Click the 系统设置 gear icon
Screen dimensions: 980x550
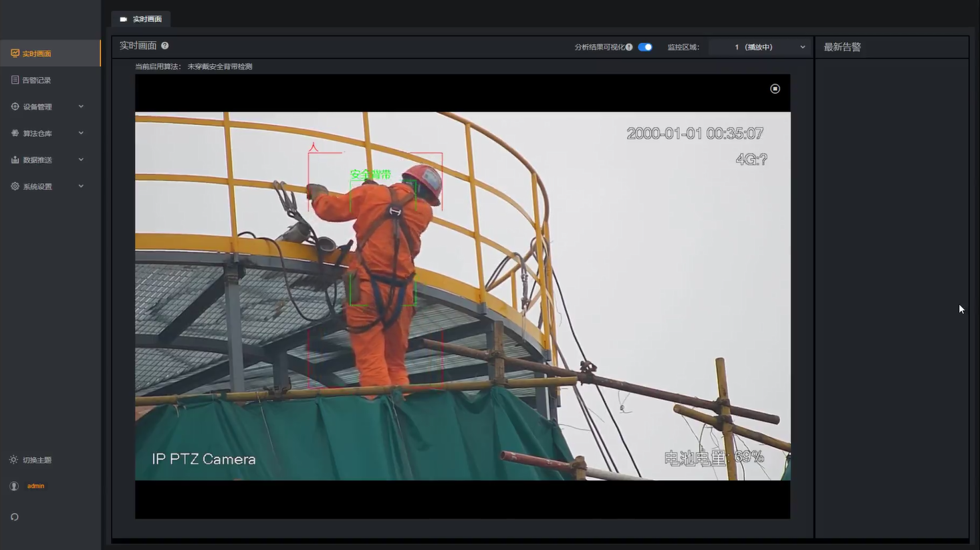pos(15,186)
